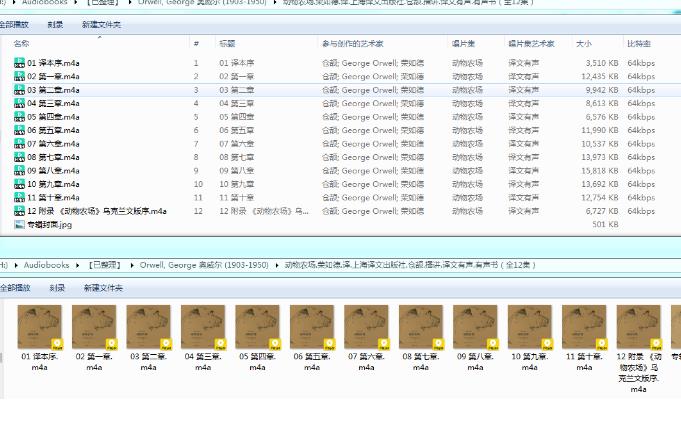Open the cover thumbnail labeled 11 第十章.m4a
This screenshot has height=424, width=681.
point(584,327)
